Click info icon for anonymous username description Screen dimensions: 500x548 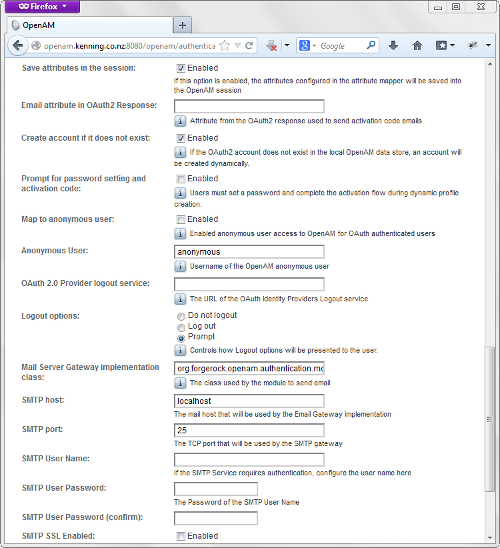pyautogui.click(x=180, y=266)
